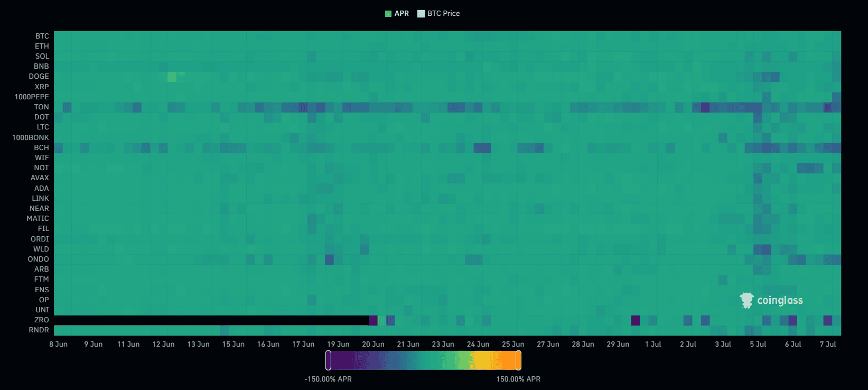Click the 3 Jul date label
The width and height of the screenshot is (868, 390).
[x=723, y=344]
